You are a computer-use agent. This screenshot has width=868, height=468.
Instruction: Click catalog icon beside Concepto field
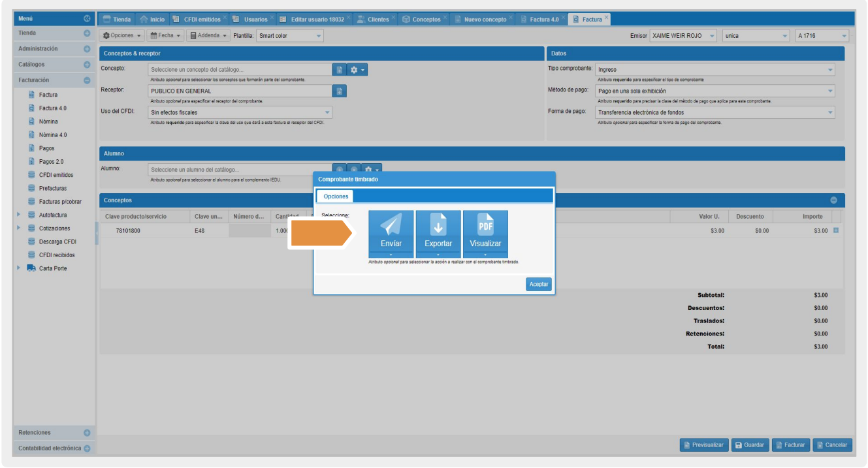tap(340, 69)
